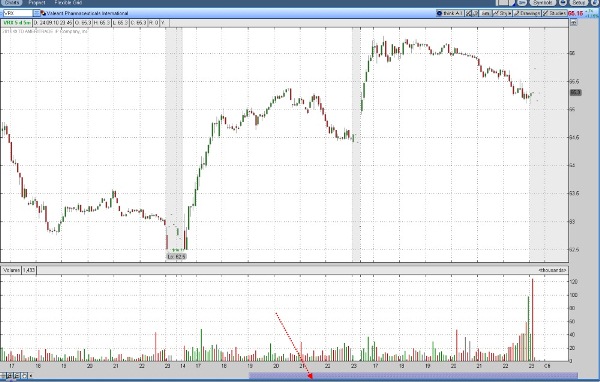The height and width of the screenshot is (382, 600).
Task: Open the Setup button in the top bar
Action: click(x=578, y=2)
